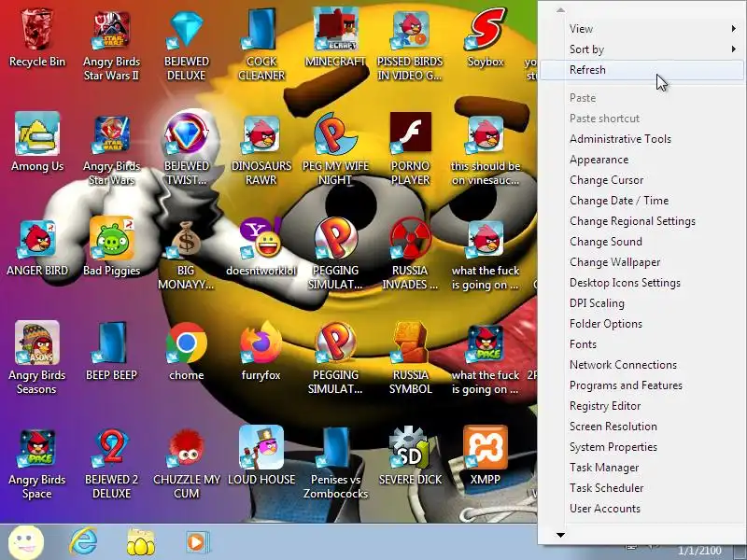Screen dimensions: 747x560
Task: Open System Properties entry
Action: (642, 446)
